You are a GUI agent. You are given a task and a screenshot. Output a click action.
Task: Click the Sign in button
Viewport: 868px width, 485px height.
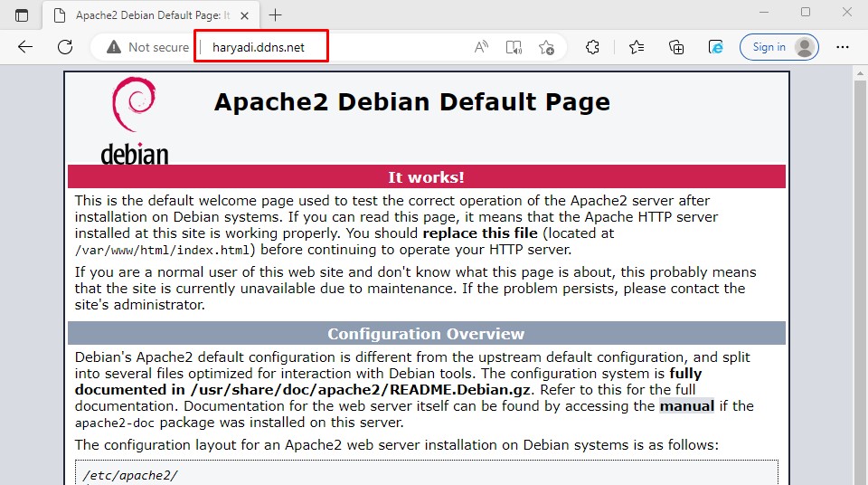tap(778, 47)
